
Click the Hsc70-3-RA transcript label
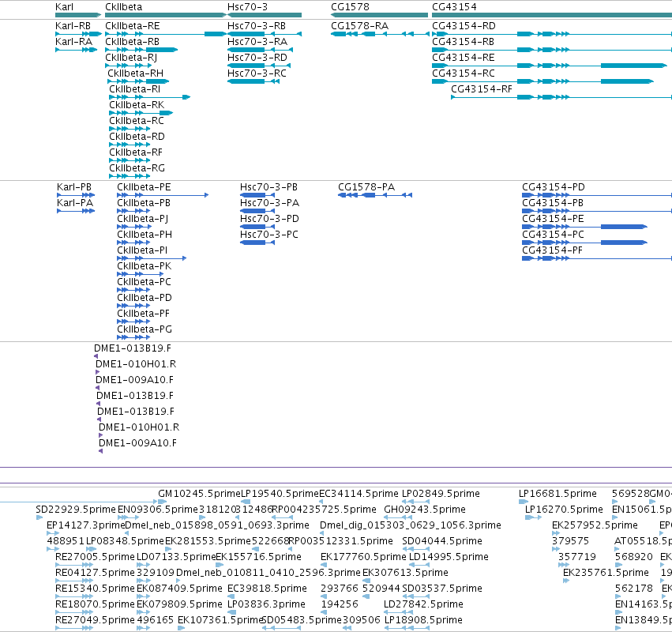257,42
